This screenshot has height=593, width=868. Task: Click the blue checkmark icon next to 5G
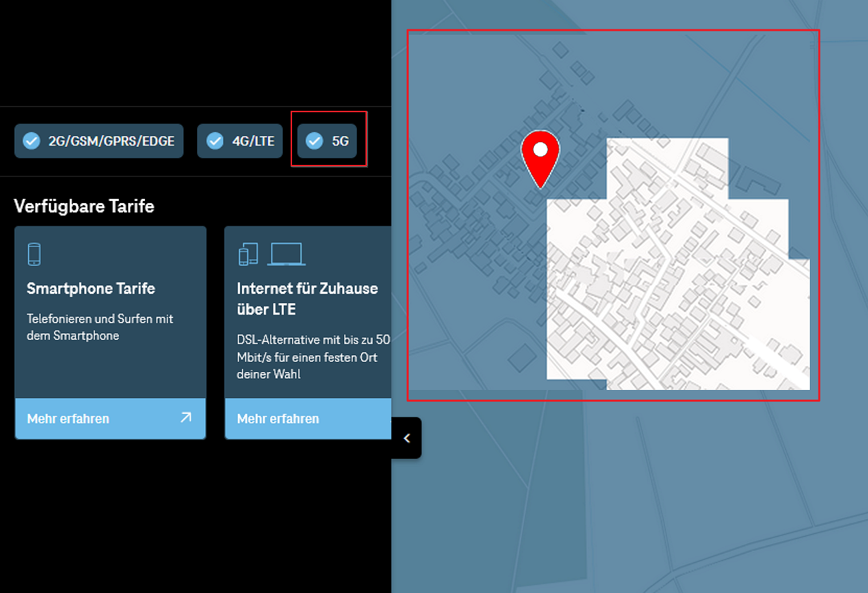click(x=314, y=141)
